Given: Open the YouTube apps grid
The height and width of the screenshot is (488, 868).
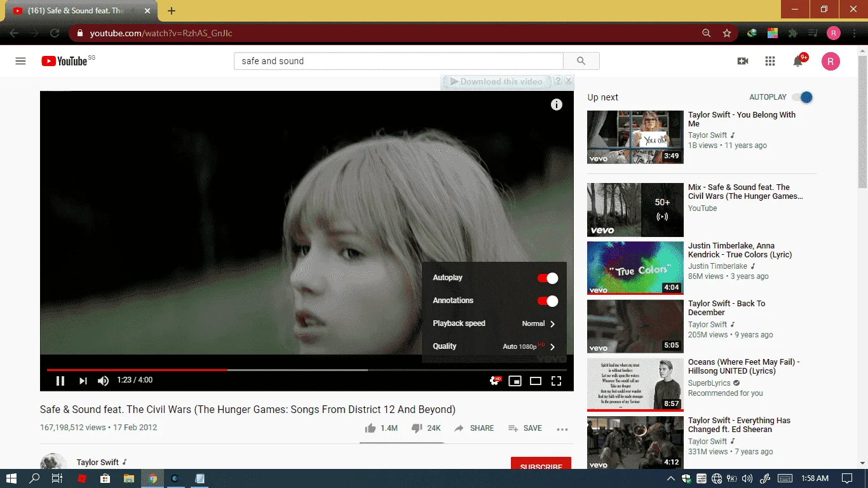Looking at the screenshot, I should click(x=770, y=61).
